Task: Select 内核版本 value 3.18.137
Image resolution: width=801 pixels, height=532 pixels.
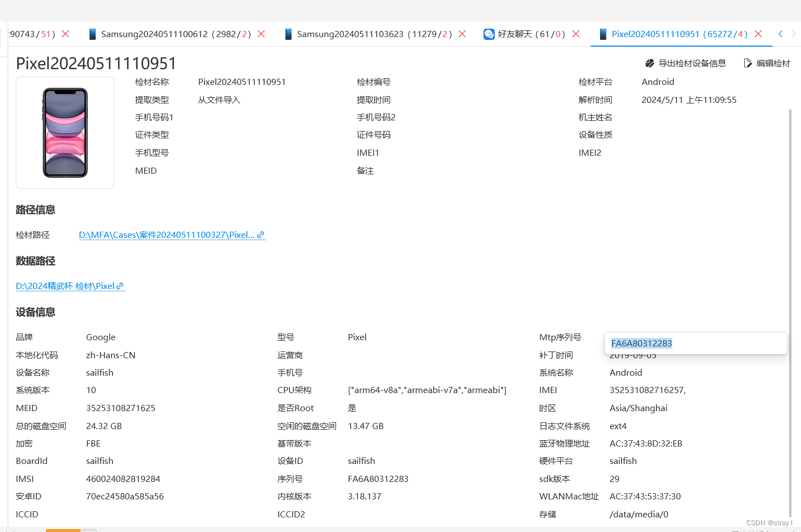Action: coord(365,497)
